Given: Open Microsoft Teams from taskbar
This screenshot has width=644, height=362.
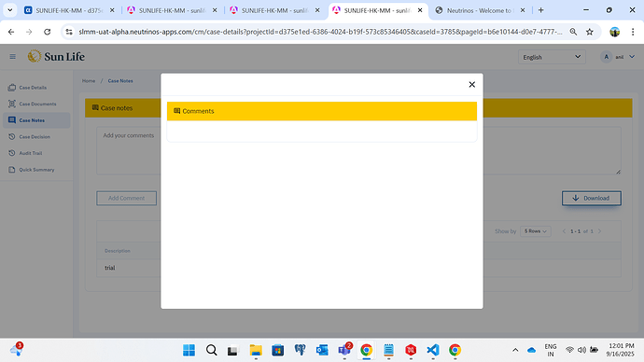Looking at the screenshot, I should coord(344,350).
